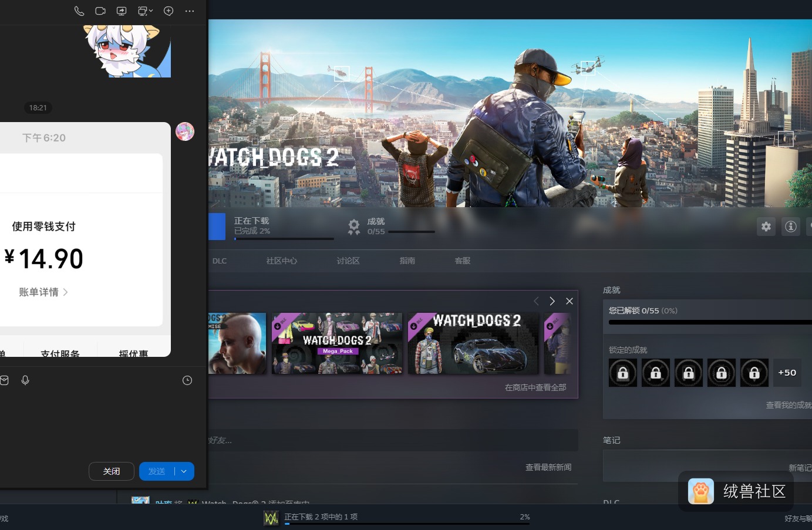Open the 社区中心 tab
This screenshot has height=530, width=812.
pos(282,261)
